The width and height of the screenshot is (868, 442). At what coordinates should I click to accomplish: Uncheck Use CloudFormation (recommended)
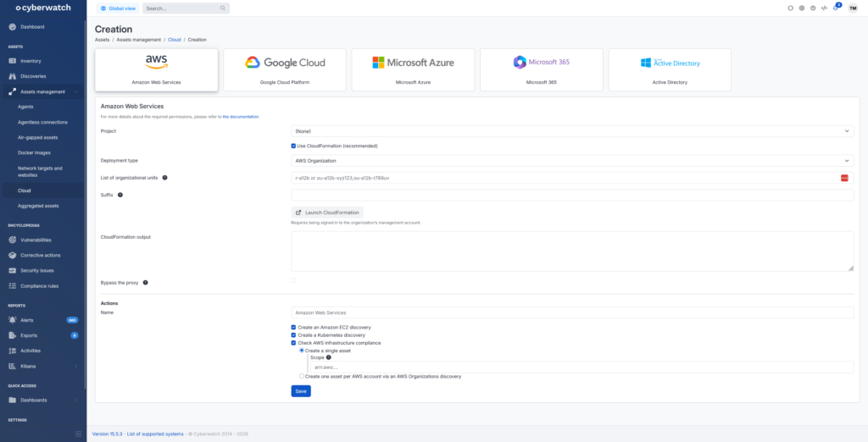coord(293,146)
